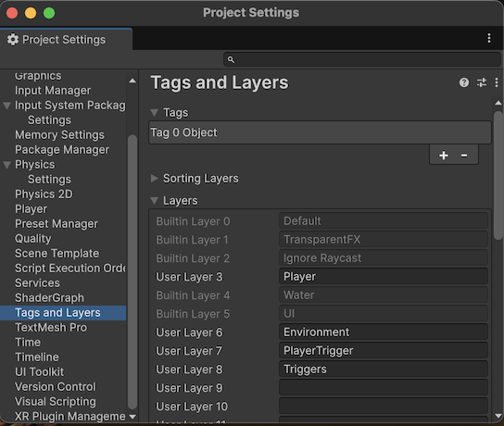Open Timeline settings
Screen dimensions: 504x426
(37, 357)
